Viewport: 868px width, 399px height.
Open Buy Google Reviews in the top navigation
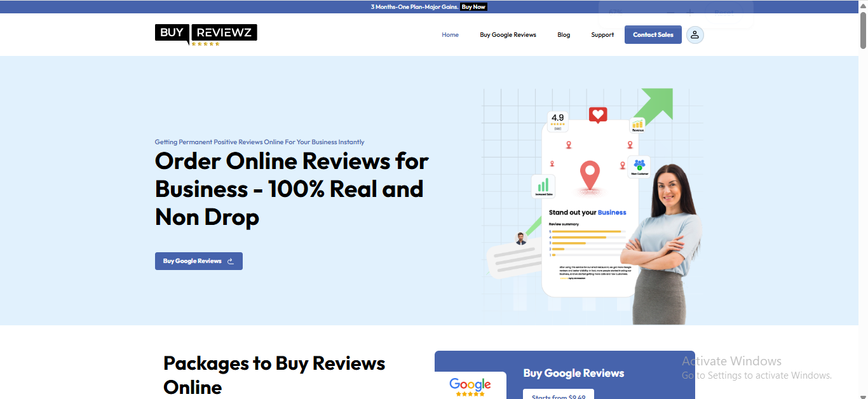coord(508,35)
